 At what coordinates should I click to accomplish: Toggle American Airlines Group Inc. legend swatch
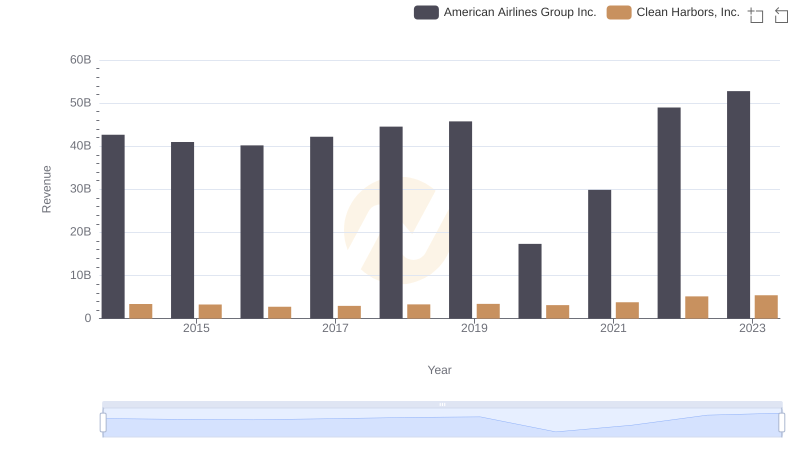pyautogui.click(x=426, y=12)
